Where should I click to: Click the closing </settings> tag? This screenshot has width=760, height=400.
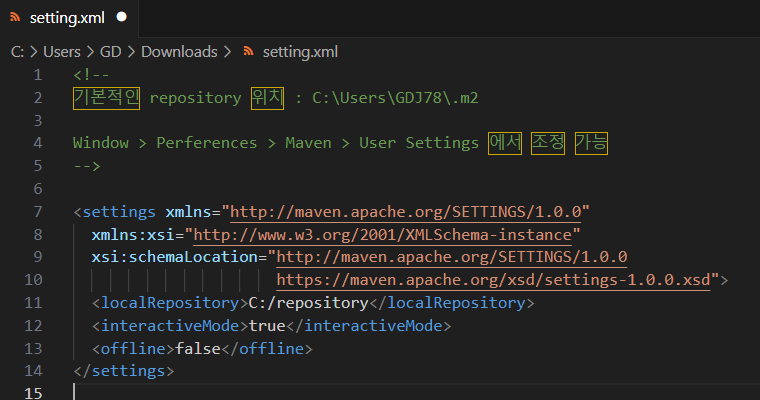[124, 371]
